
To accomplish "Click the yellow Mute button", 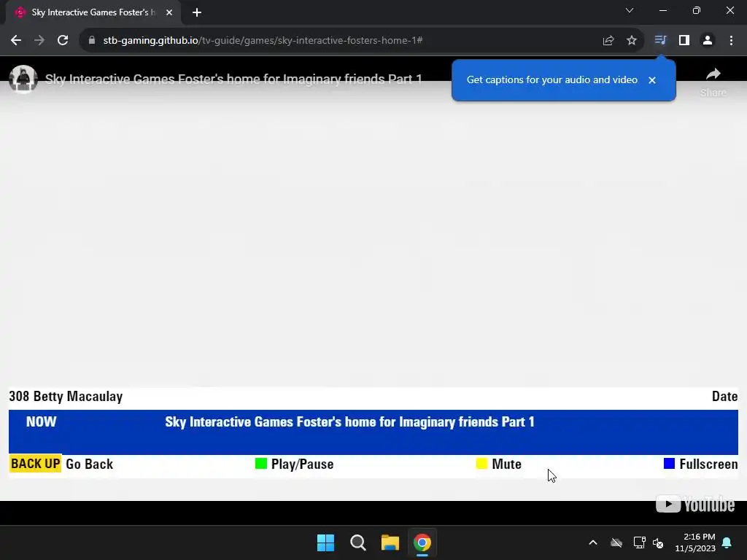I will (x=499, y=464).
